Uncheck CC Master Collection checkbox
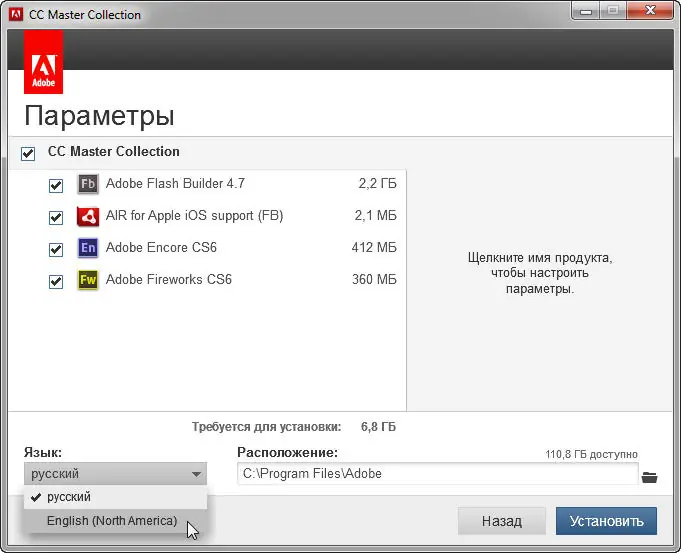The height and width of the screenshot is (553, 681). pos(28,153)
